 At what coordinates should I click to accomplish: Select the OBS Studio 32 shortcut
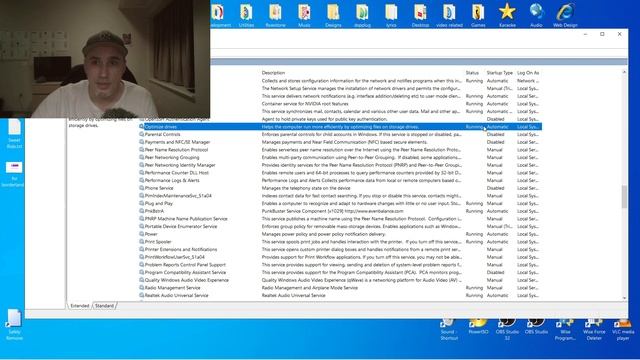[x=507, y=330]
